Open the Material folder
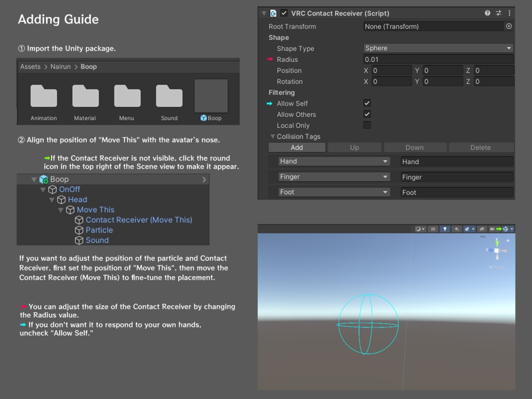The image size is (532, 399). (x=86, y=96)
